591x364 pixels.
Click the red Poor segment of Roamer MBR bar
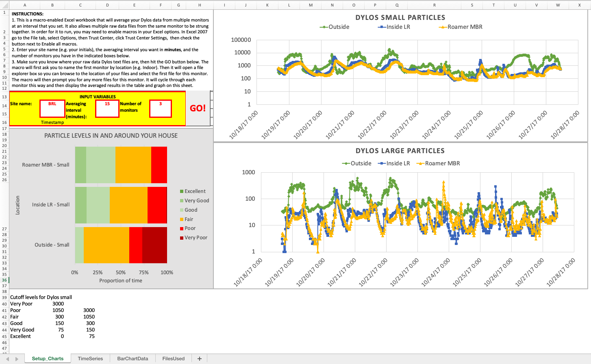(x=159, y=165)
